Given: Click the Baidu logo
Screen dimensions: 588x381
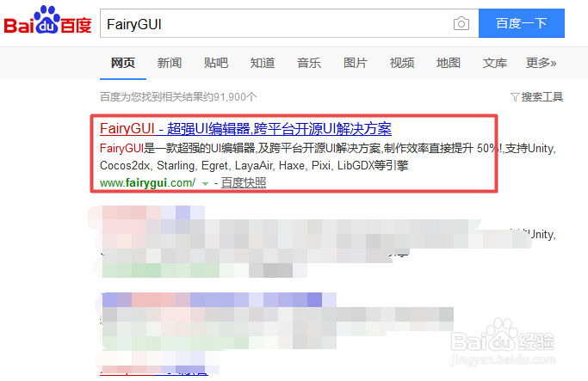Looking at the screenshot, I should coord(47,21).
